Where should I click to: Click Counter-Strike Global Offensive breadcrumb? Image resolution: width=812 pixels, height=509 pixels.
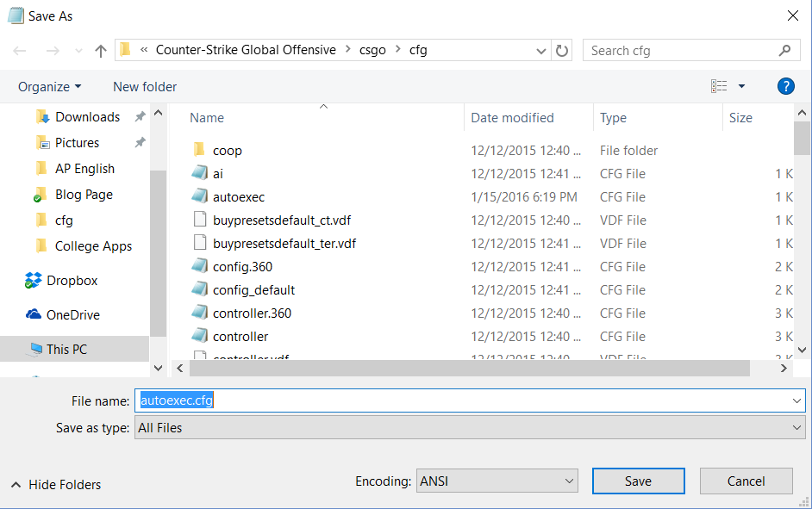click(x=246, y=50)
